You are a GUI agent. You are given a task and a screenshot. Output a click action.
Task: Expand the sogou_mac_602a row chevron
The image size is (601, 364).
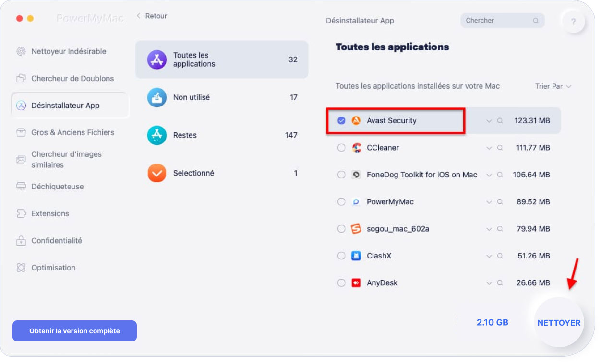489,229
